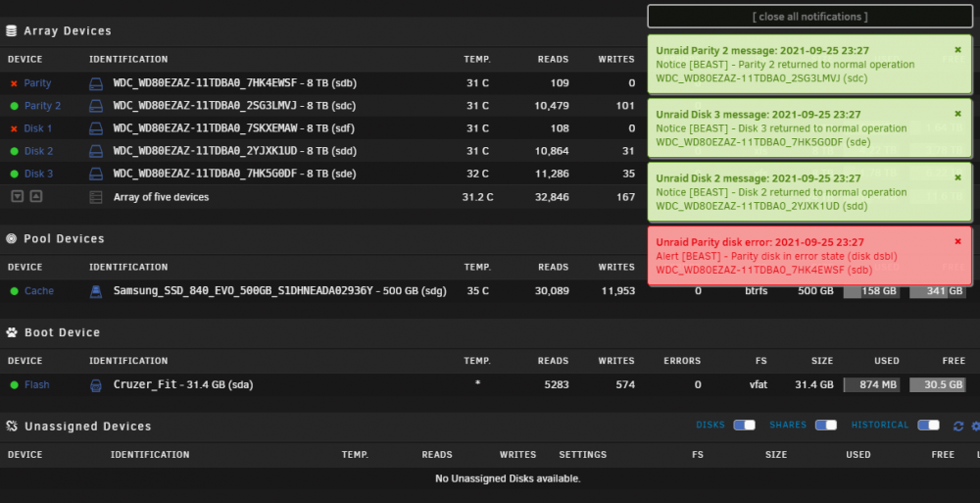The height and width of the screenshot is (503, 980).
Task: Open the Parity device link
Action: (37, 83)
